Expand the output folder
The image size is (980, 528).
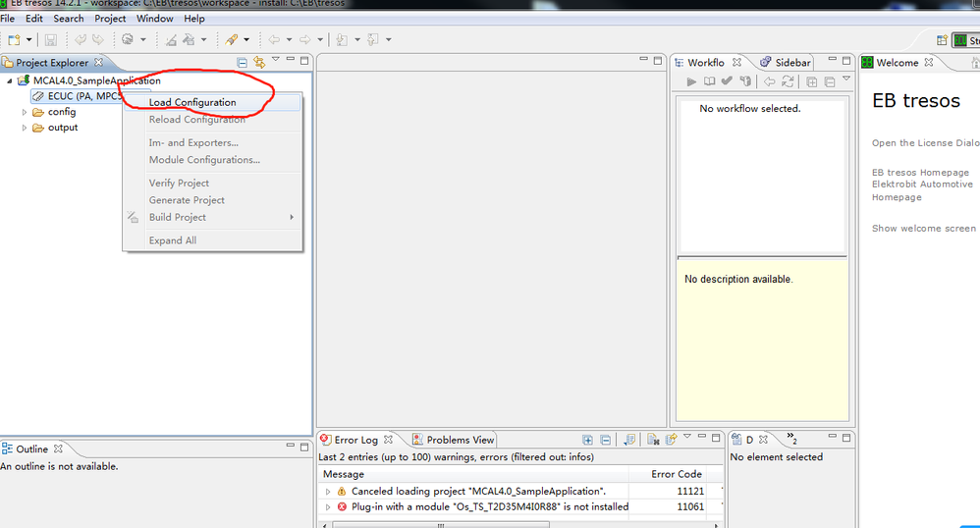pyautogui.click(x=25, y=129)
